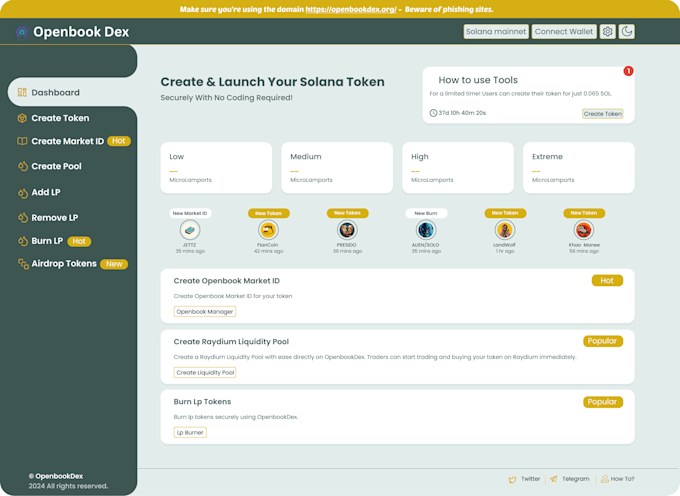Click the Burn Lp Tokens heading
This screenshot has height=496, width=680.
202,402
